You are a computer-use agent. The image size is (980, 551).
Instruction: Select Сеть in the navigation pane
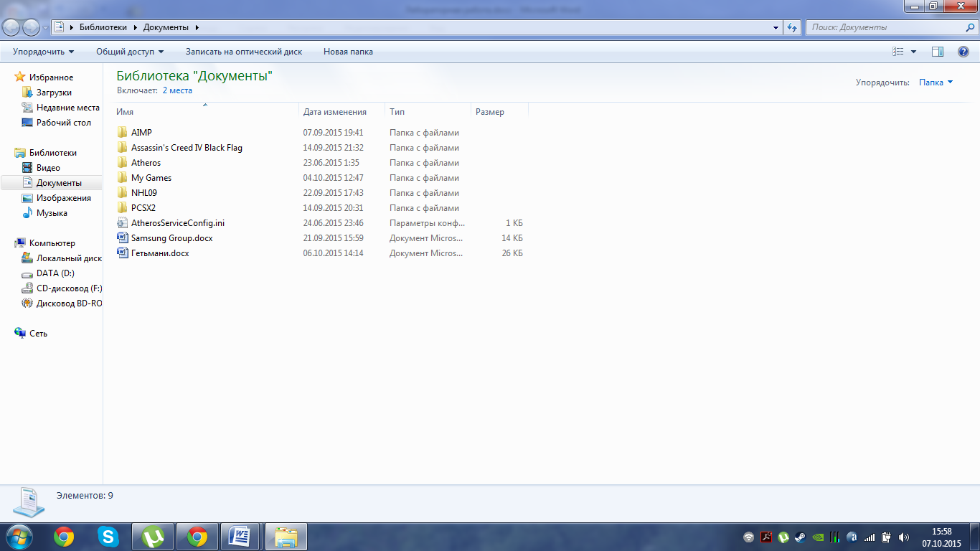click(38, 334)
